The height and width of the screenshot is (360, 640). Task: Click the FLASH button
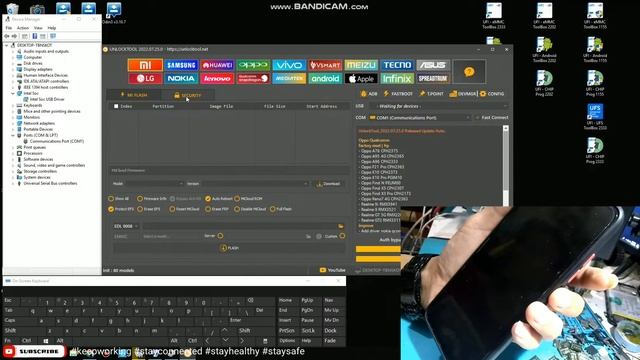coord(229,248)
